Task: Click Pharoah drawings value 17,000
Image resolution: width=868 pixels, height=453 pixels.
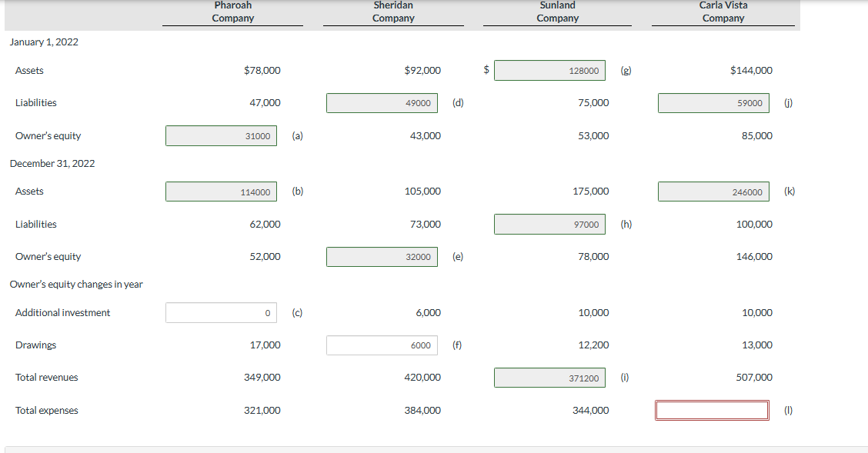Action: click(265, 345)
